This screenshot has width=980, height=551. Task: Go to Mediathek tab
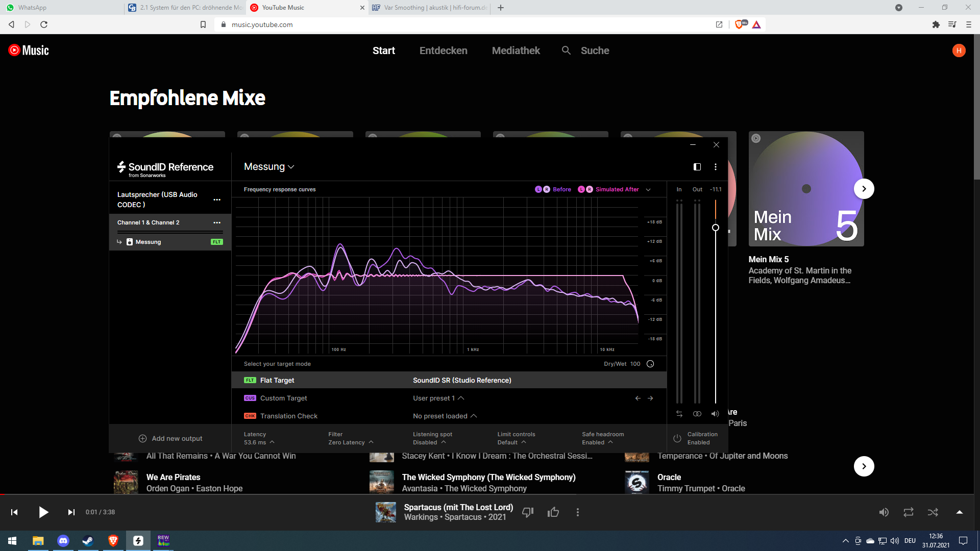pyautogui.click(x=516, y=51)
